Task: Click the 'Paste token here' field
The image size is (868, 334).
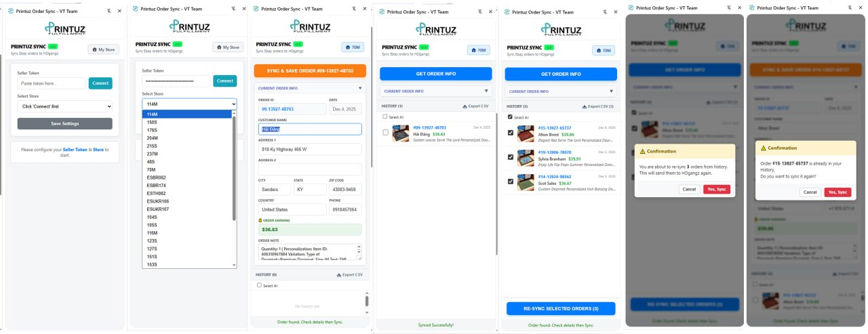Action: coord(52,83)
